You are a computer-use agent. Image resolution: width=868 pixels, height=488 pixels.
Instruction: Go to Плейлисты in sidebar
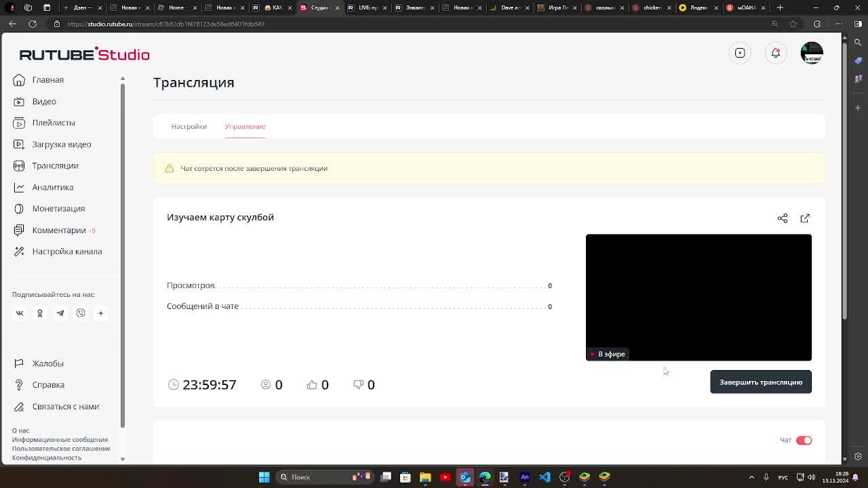coord(44,123)
